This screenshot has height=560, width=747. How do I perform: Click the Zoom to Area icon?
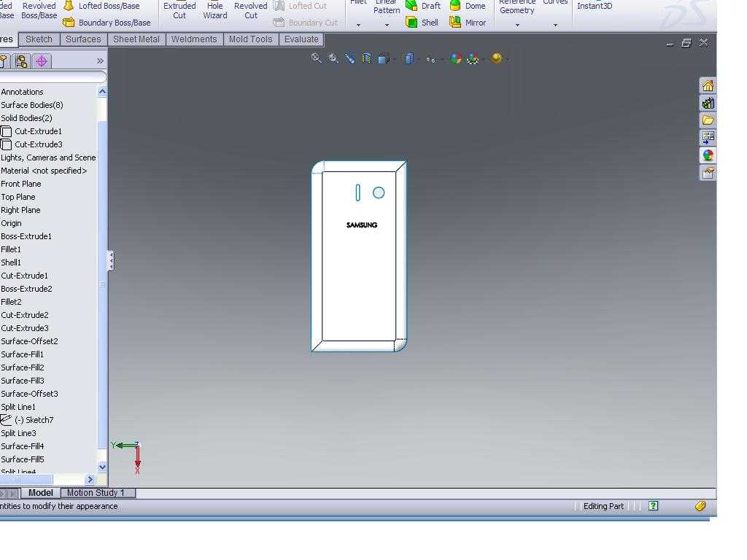click(x=333, y=58)
